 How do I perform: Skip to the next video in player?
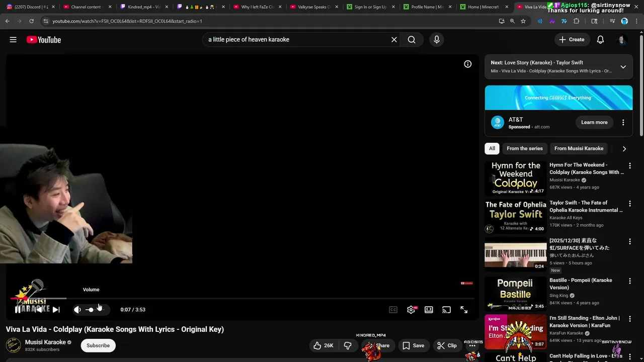tap(56, 310)
